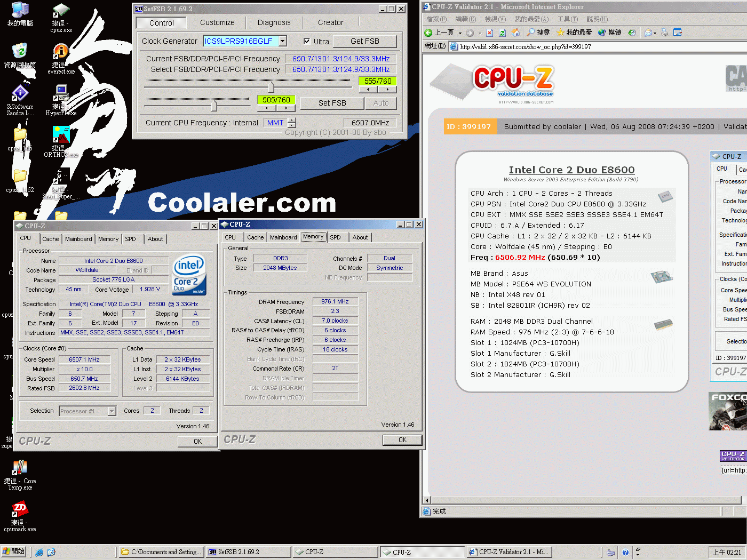This screenshot has height=560, width=747.
Task: Switch to Customize tab in SetFSB
Action: tap(217, 22)
